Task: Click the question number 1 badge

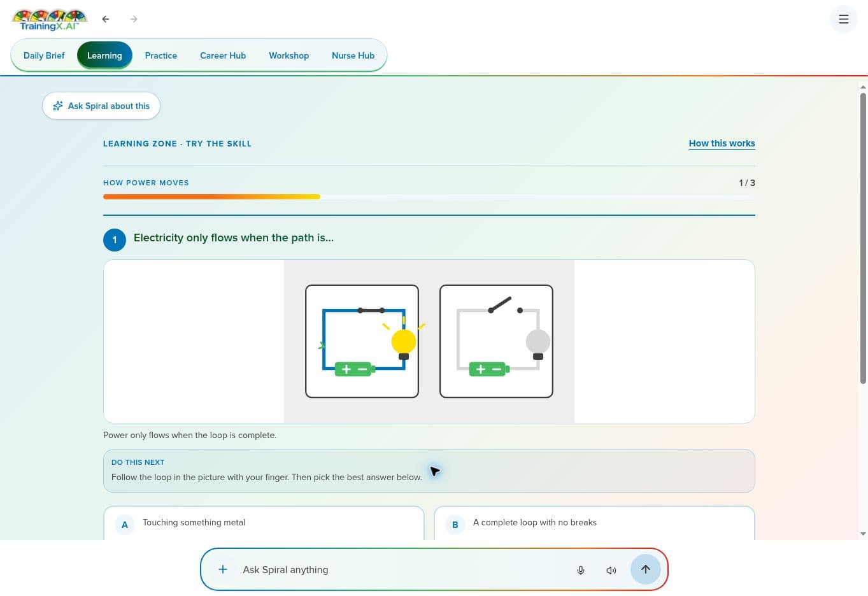Action: click(115, 240)
